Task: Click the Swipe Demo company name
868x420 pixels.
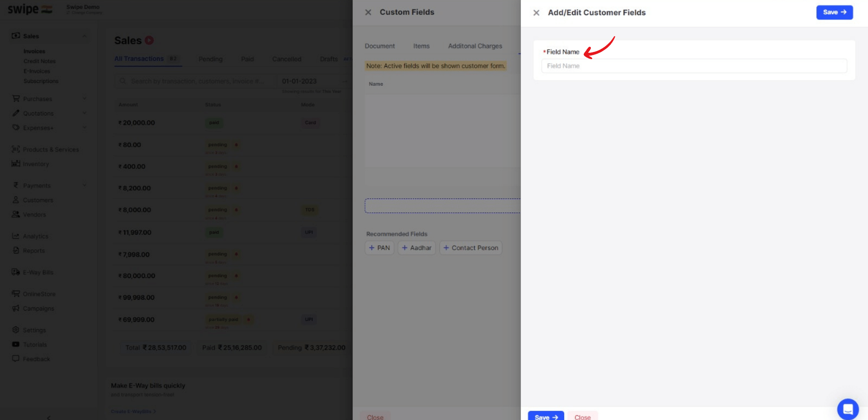Action: [x=83, y=7]
